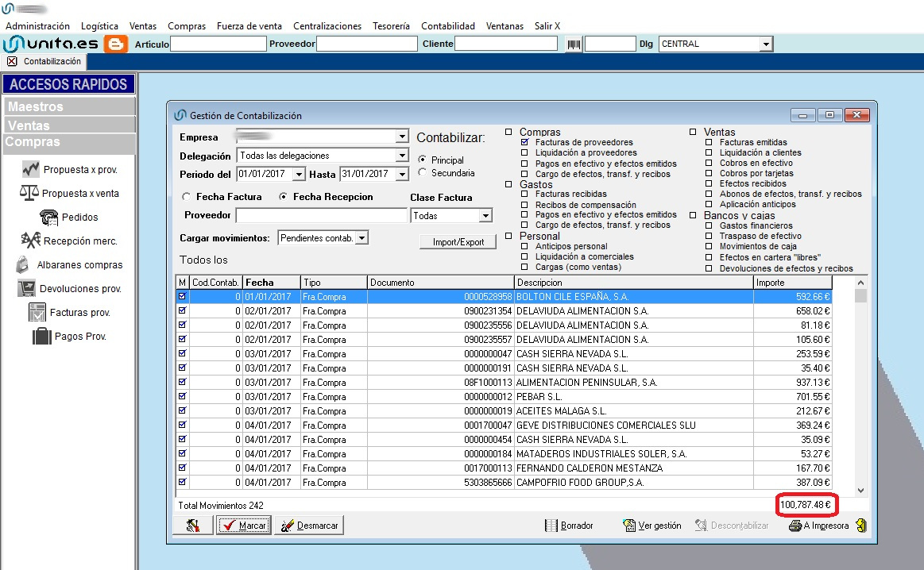Screen dimensions: 924x570
Task: Uncheck Facturas de proveedores
Action: 524,143
